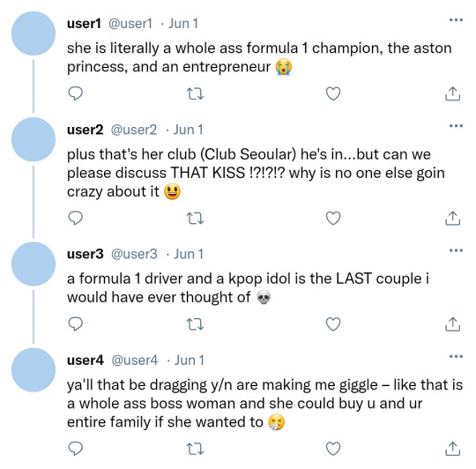The width and height of the screenshot is (476, 469).
Task: Like user2's Club Seoular tweet
Action: point(333,218)
